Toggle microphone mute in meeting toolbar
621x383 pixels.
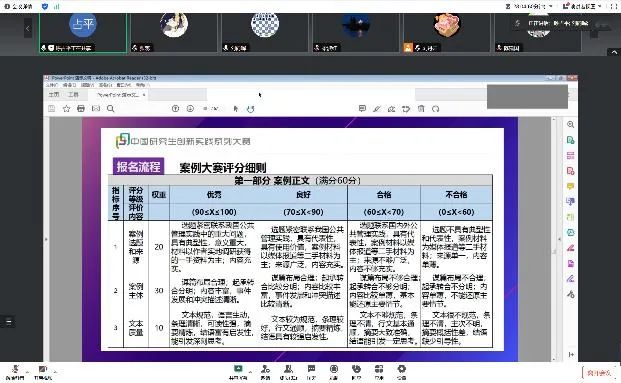(x=15, y=372)
